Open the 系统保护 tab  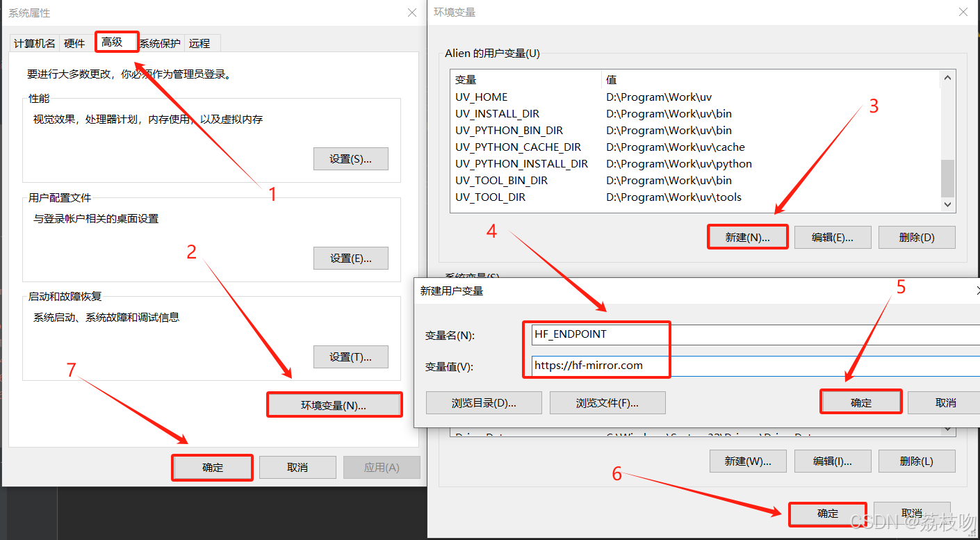tap(160, 43)
